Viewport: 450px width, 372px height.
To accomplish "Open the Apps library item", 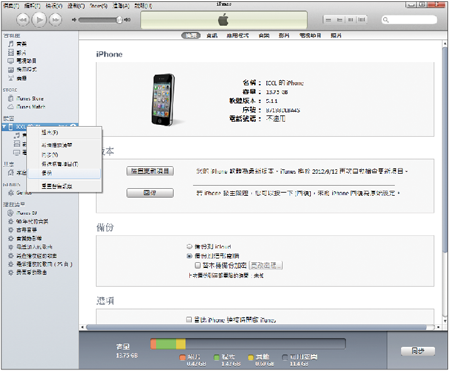I will pyautogui.click(x=22, y=69).
